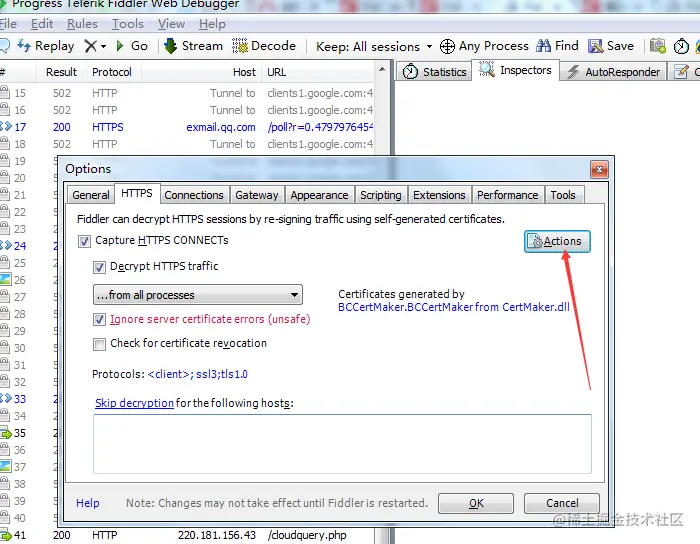Image resolution: width=700 pixels, height=544 pixels.
Task: Click the skip hosts text box
Action: [342, 444]
